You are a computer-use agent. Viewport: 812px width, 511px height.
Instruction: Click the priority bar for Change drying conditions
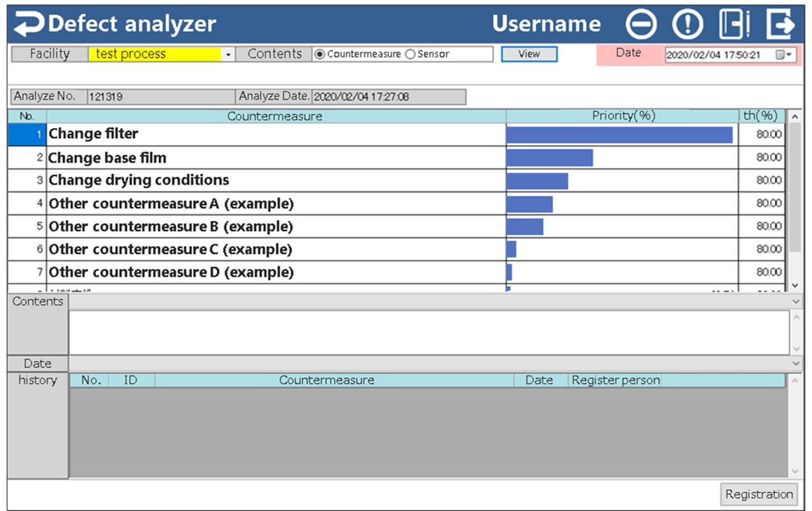[537, 181]
